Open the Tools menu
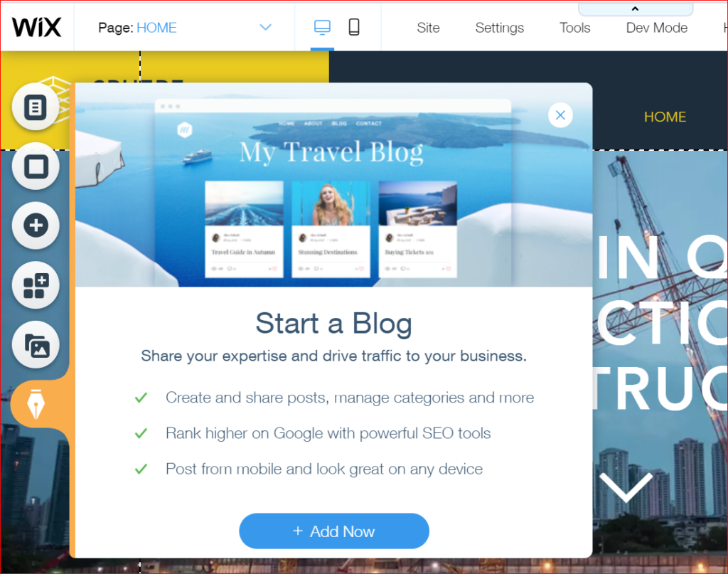This screenshot has width=728, height=574. (574, 28)
